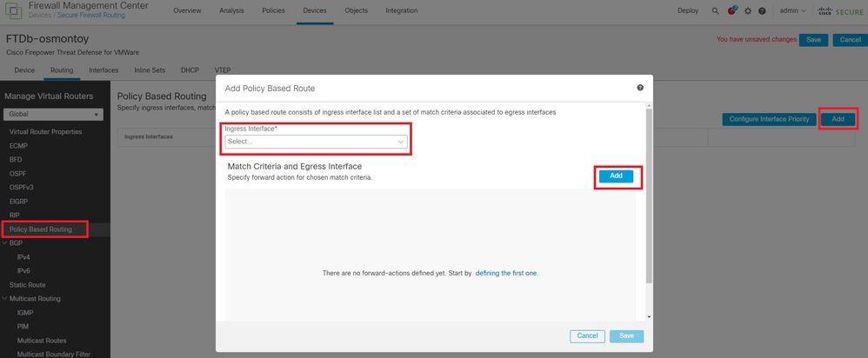Open the Global virtual router dropdown
Screen dimensions: 868x358
point(54,114)
